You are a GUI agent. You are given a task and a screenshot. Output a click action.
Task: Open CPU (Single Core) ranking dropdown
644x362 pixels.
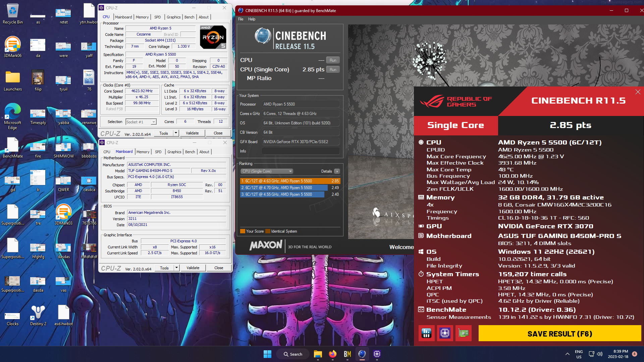(267, 171)
